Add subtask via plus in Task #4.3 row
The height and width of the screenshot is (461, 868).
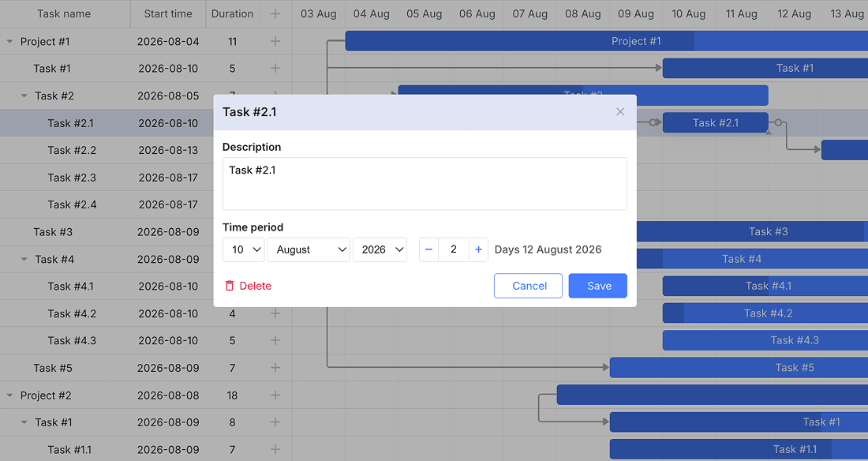pos(275,341)
